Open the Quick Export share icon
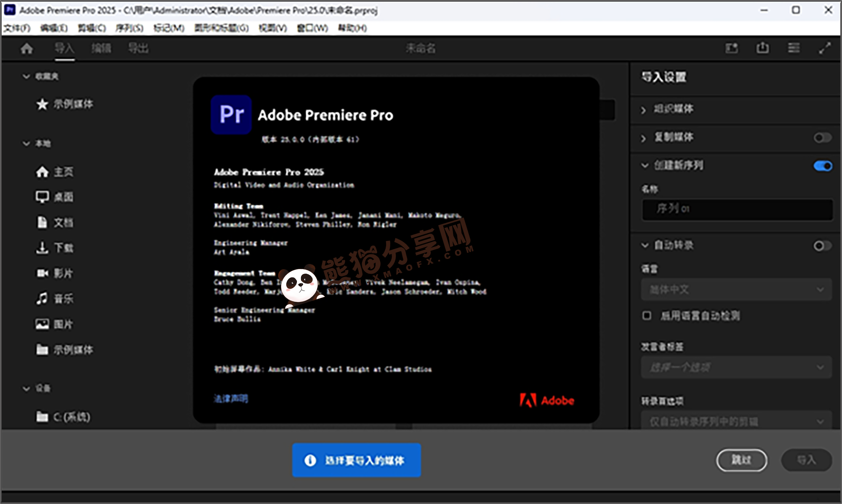The height and width of the screenshot is (504, 842). (762, 48)
